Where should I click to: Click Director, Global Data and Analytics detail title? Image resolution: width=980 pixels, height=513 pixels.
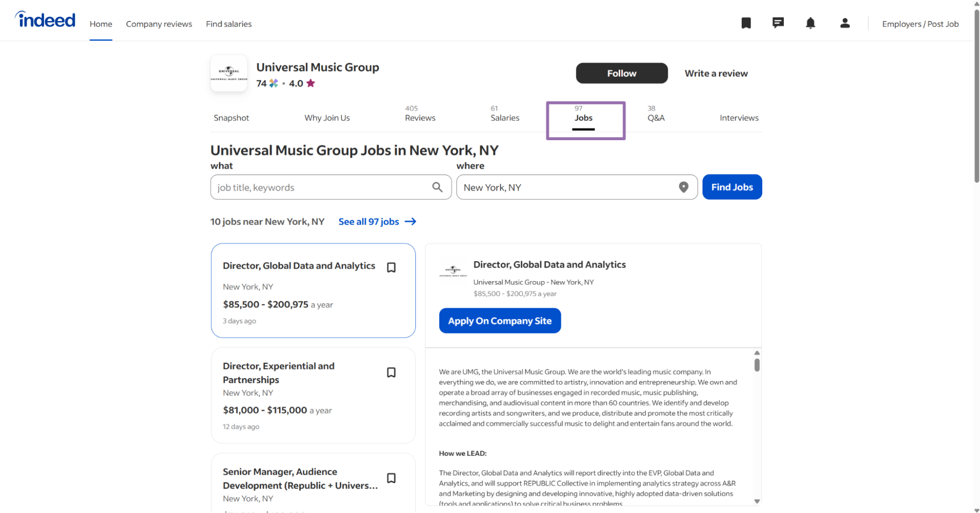pyautogui.click(x=550, y=265)
